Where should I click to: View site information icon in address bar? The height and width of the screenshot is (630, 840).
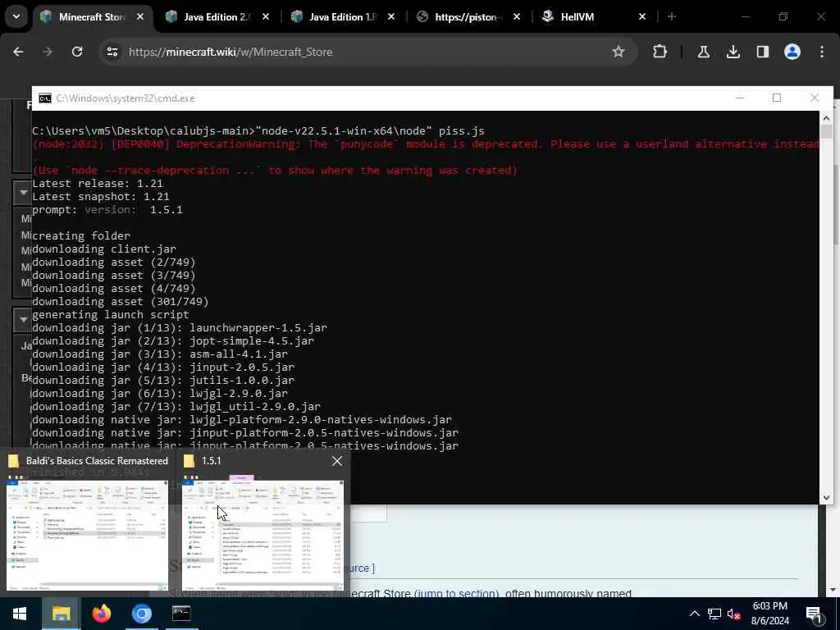112,52
